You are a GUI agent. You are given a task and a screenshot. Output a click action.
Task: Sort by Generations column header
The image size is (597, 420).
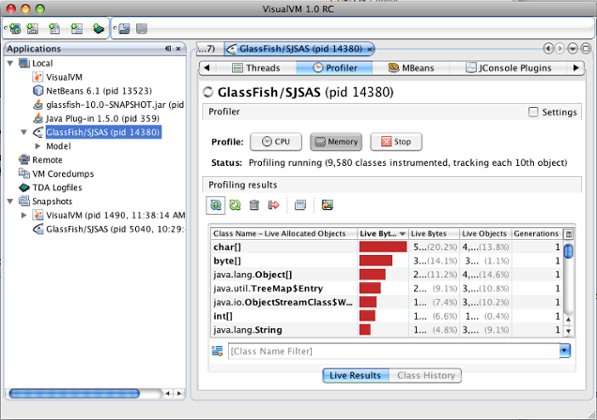(536, 234)
